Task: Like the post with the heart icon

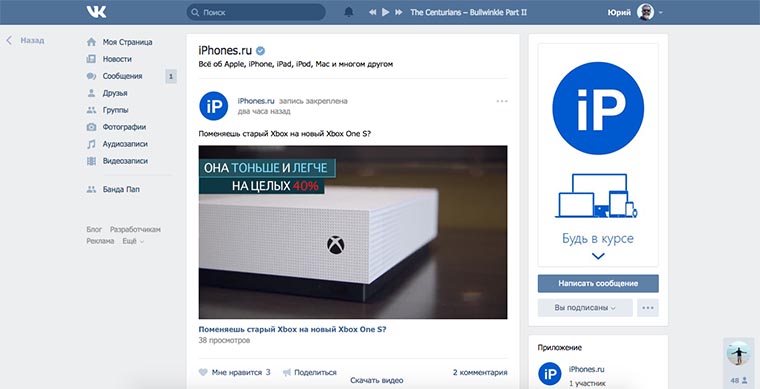Action: click(204, 373)
